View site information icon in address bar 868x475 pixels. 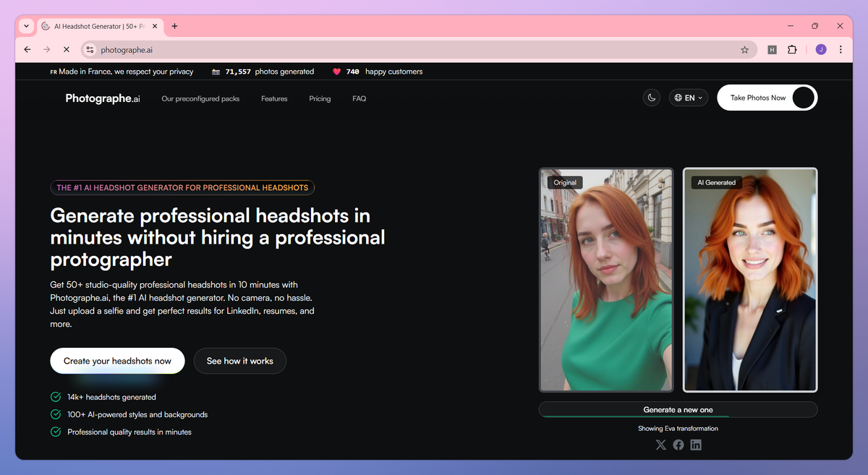pos(90,50)
